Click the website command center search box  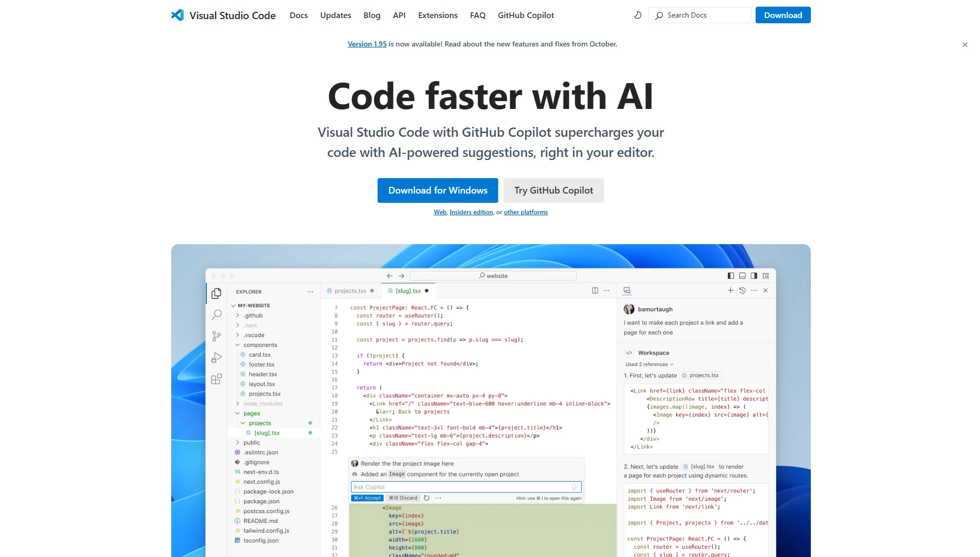[493, 276]
